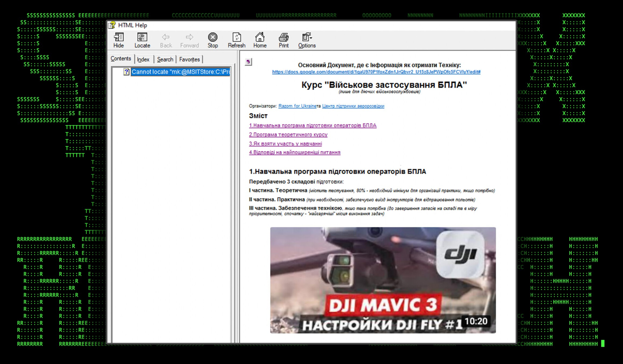Click the DJI Mavic 3 video thumbnail
The image size is (623, 364).
pos(383,280)
